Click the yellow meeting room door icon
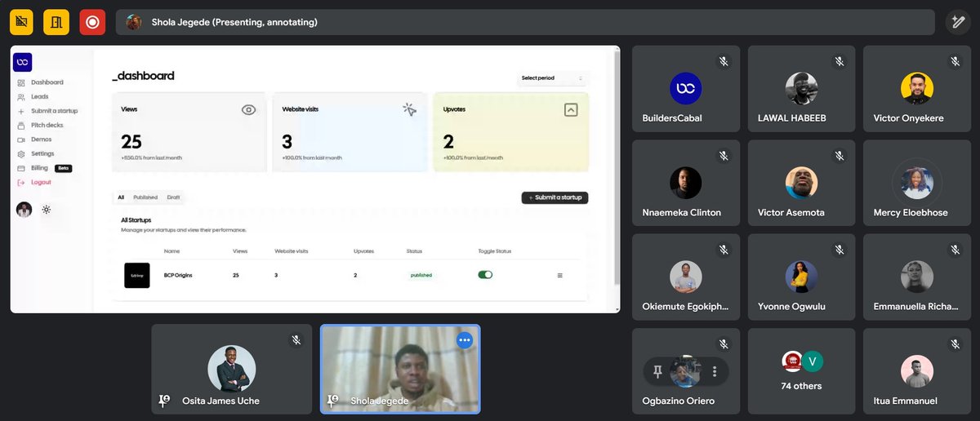The height and width of the screenshot is (421, 980). (x=57, y=22)
